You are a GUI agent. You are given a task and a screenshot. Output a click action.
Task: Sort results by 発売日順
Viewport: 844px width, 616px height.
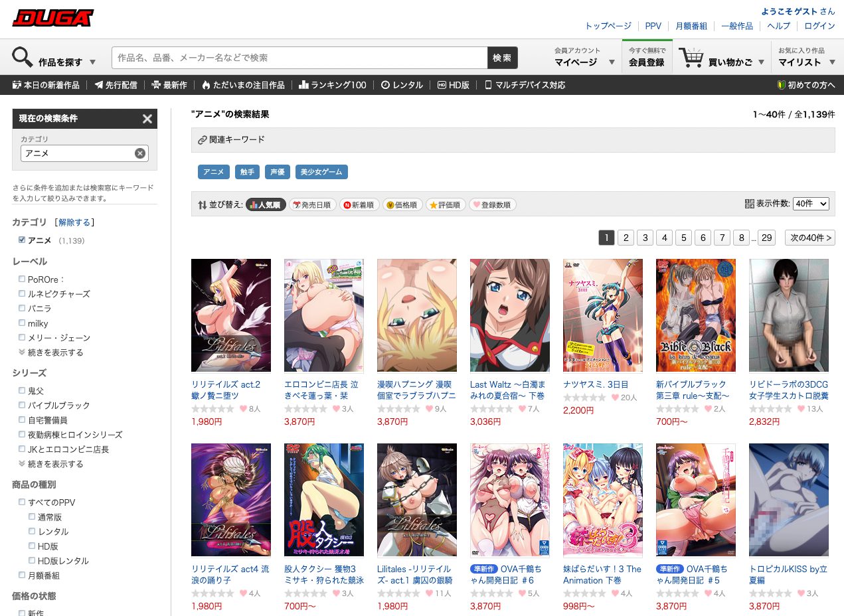pos(313,204)
